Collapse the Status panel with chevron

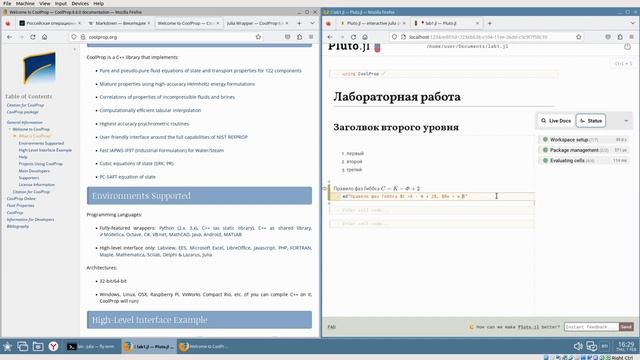pos(626,121)
